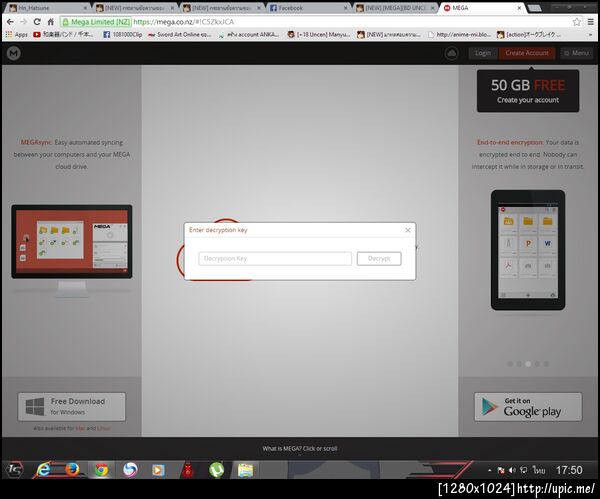This screenshot has height=499, width=600.
Task: Click the MEGAsync desktop monitor image
Action: pos(72,251)
